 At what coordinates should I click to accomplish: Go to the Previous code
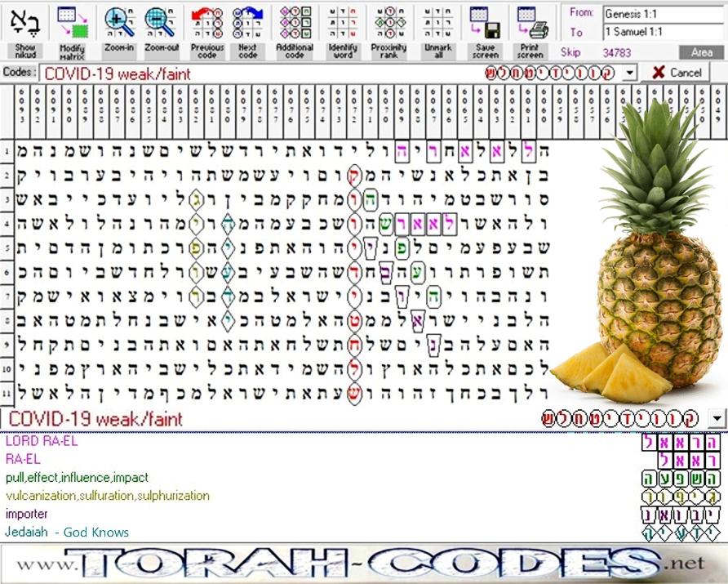click(x=207, y=32)
